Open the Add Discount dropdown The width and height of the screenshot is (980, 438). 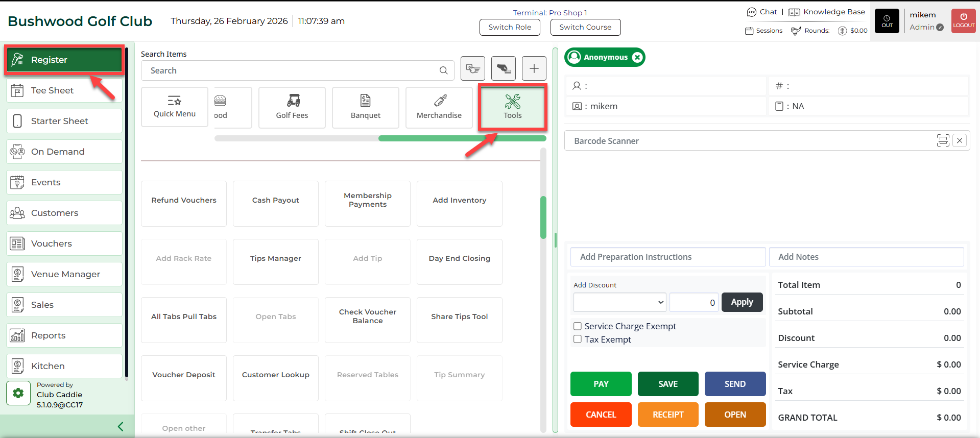[x=619, y=302]
